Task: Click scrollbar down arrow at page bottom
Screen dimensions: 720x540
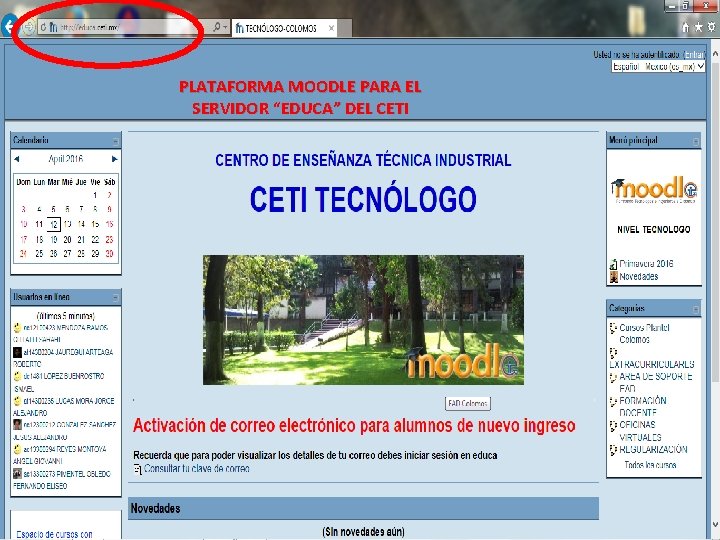Action: coord(715,524)
